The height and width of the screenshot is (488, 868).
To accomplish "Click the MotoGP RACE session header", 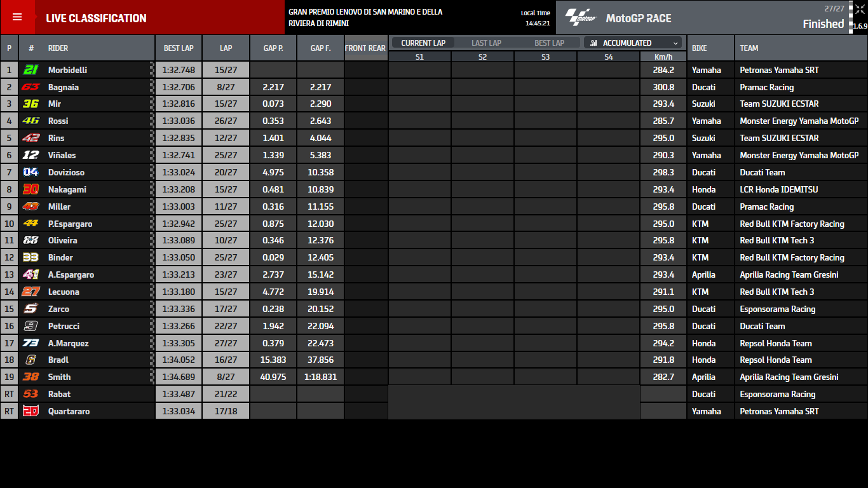I will (x=638, y=18).
